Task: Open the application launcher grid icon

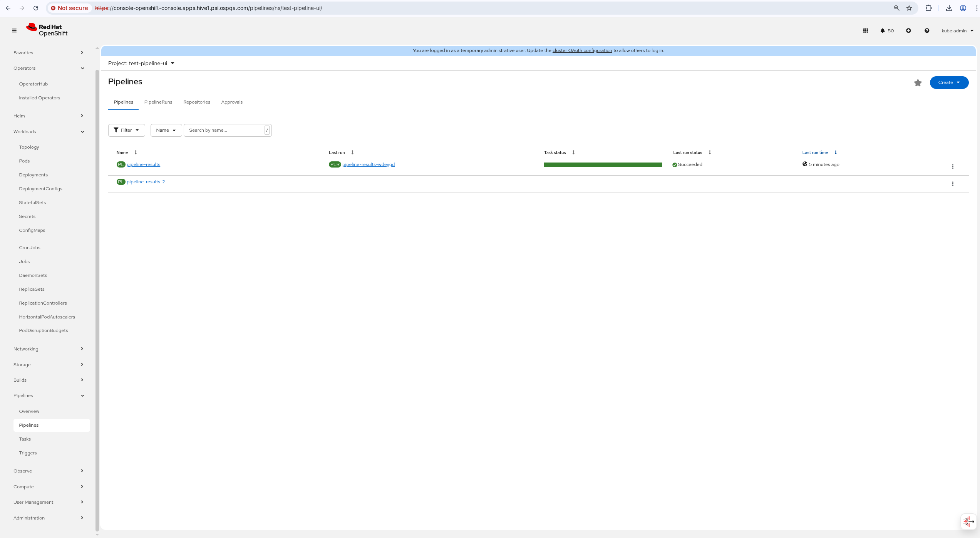Action: [x=865, y=30]
